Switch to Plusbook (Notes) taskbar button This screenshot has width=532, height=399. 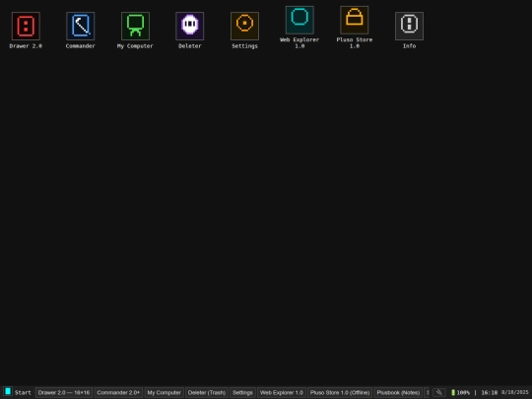click(398, 392)
